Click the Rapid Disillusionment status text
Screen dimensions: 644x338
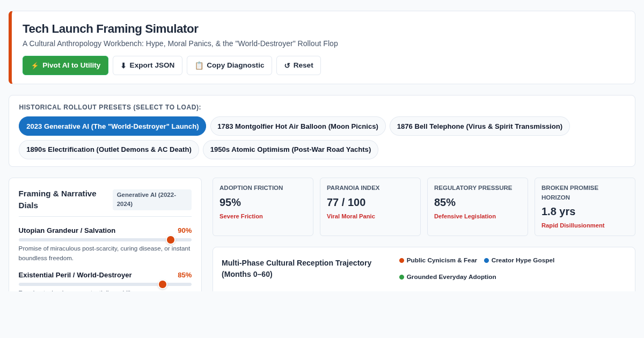coord(573,225)
